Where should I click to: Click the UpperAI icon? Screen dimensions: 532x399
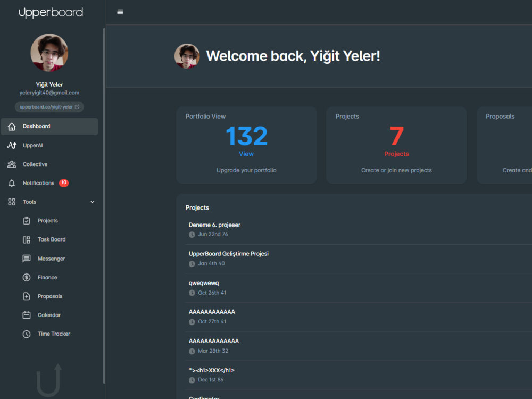tap(12, 145)
